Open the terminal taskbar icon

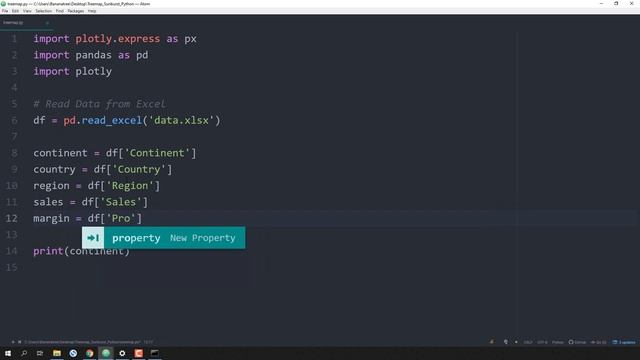(x=155, y=353)
